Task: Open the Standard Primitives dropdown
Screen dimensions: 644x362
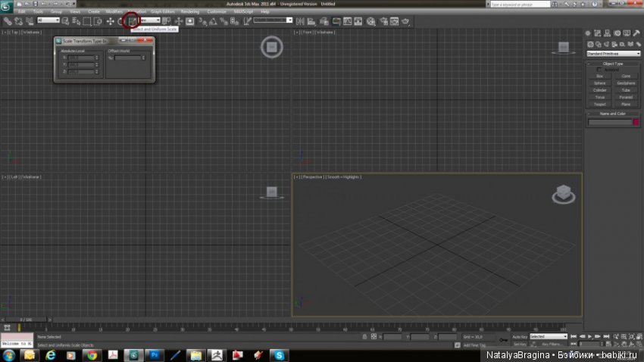Action: point(613,54)
